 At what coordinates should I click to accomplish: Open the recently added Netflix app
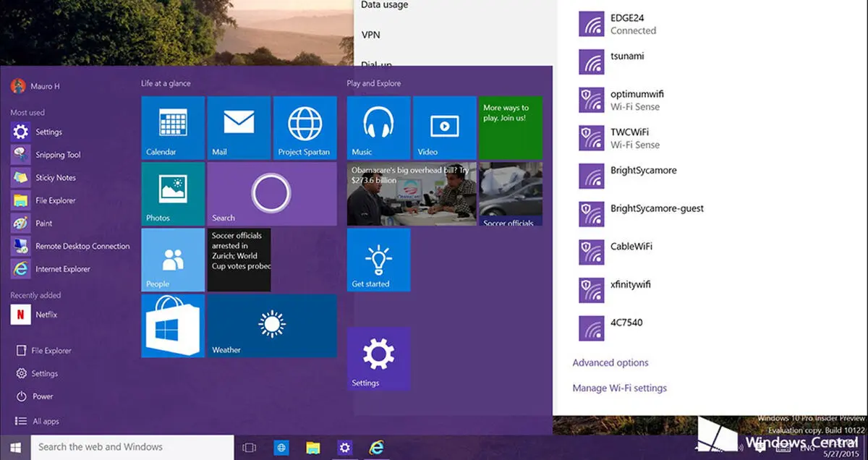pos(35,315)
